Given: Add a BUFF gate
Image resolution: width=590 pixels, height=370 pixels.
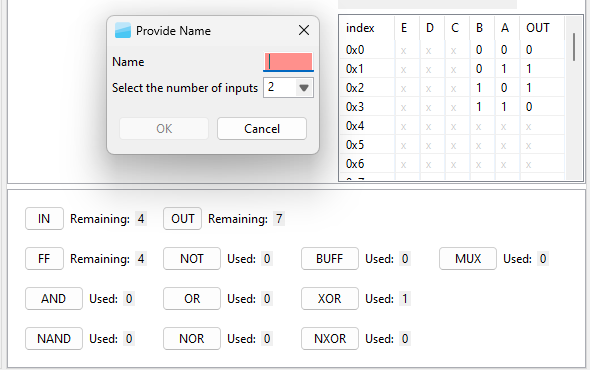Looking at the screenshot, I should coord(330,259).
